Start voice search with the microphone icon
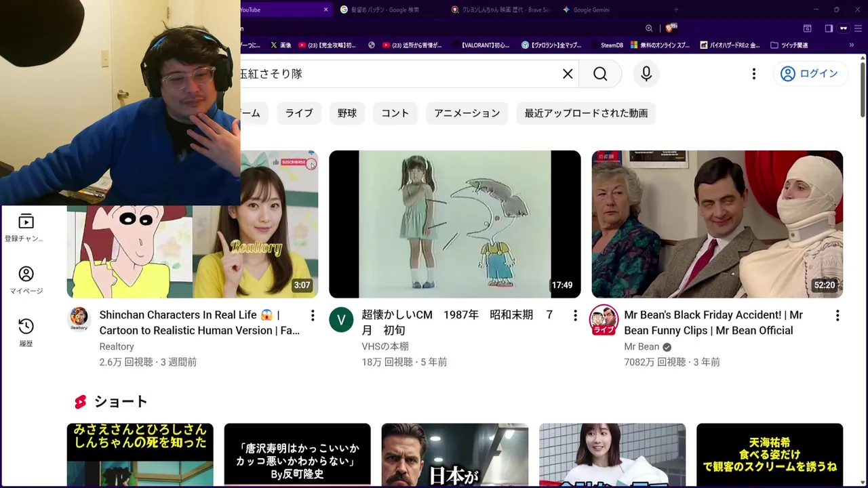 [646, 74]
